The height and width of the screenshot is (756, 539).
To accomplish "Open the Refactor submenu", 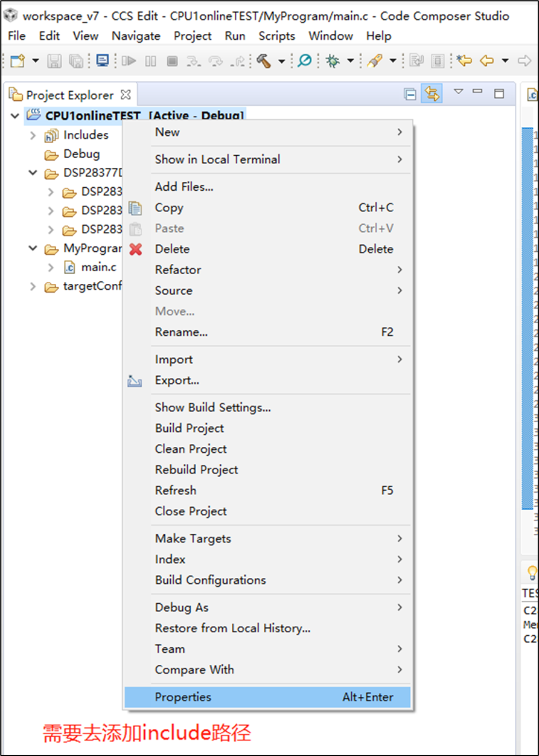I will coord(268,270).
